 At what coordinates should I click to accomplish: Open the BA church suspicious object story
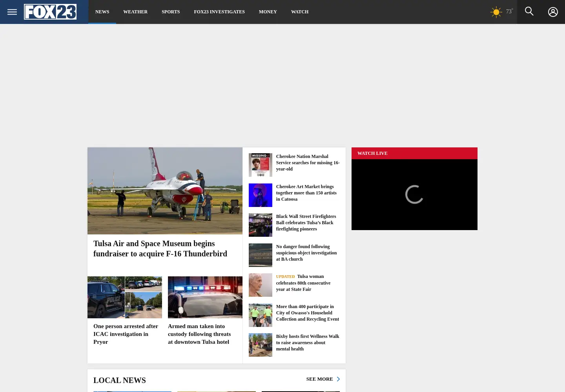306,253
